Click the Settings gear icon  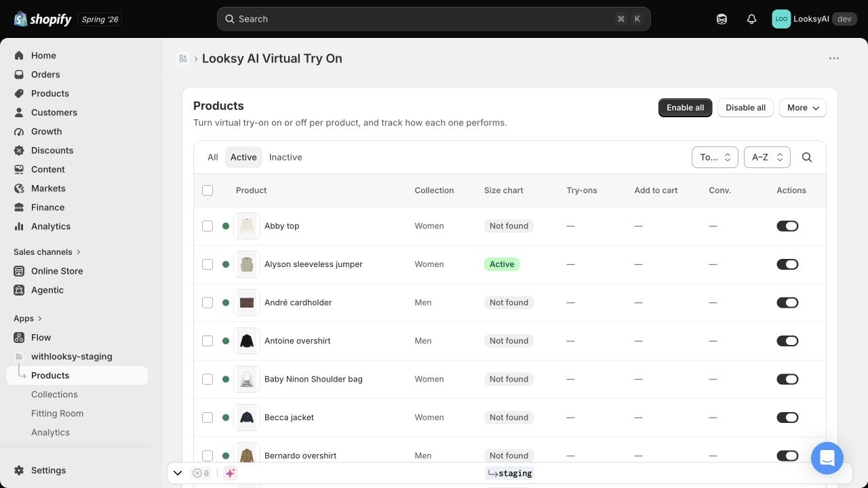tap(19, 470)
